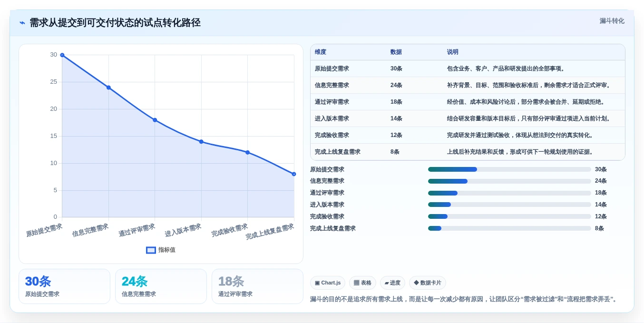Click the footer note starting 漏斗的目的
This screenshot has width=644, height=323.
[465, 299]
